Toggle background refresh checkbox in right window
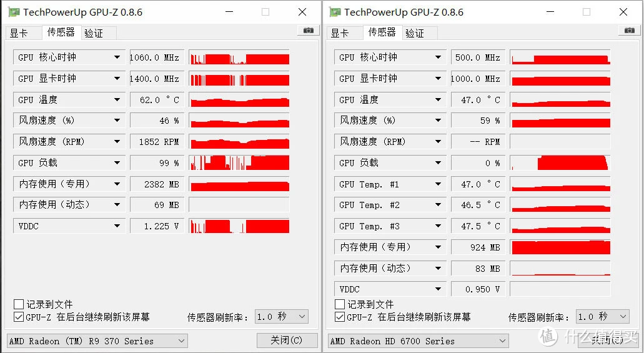The width and height of the screenshot is (644, 353). pyautogui.click(x=340, y=317)
